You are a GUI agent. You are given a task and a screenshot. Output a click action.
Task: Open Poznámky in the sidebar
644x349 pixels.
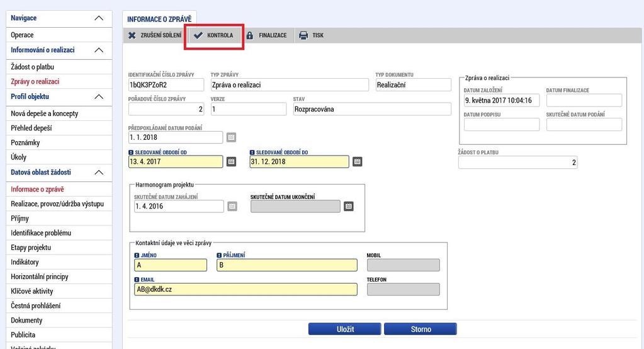pyautogui.click(x=59, y=142)
